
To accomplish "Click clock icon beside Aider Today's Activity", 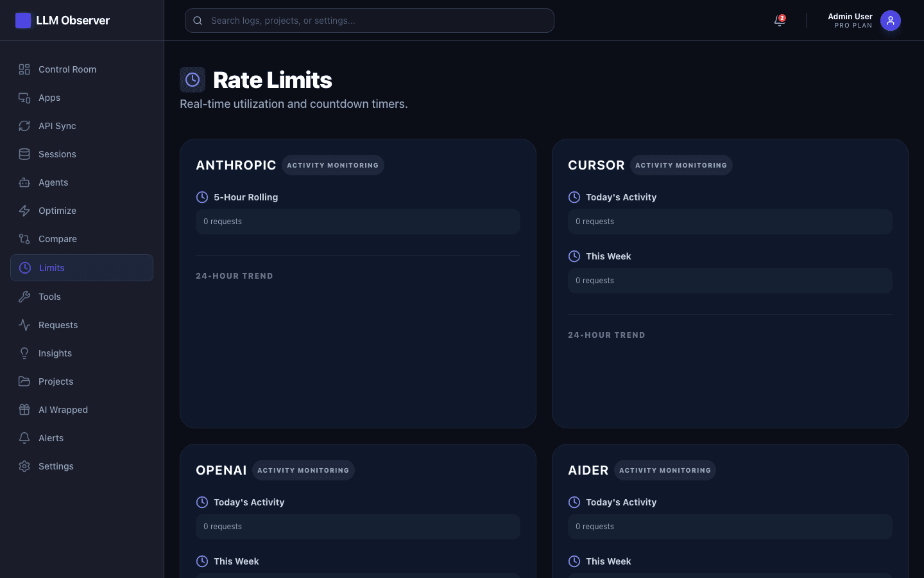I will point(574,502).
